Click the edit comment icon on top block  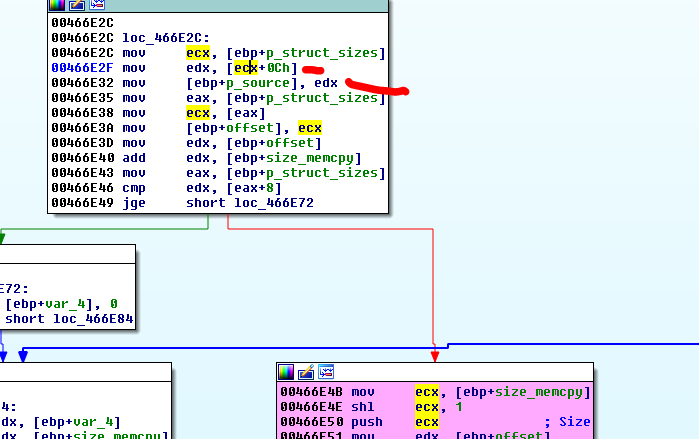click(x=73, y=6)
